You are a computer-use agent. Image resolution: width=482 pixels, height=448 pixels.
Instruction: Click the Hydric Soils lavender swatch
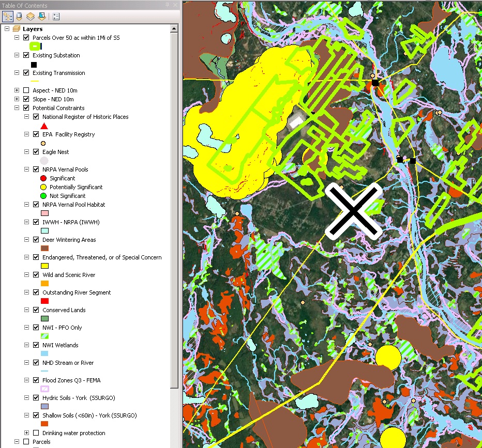(44, 406)
